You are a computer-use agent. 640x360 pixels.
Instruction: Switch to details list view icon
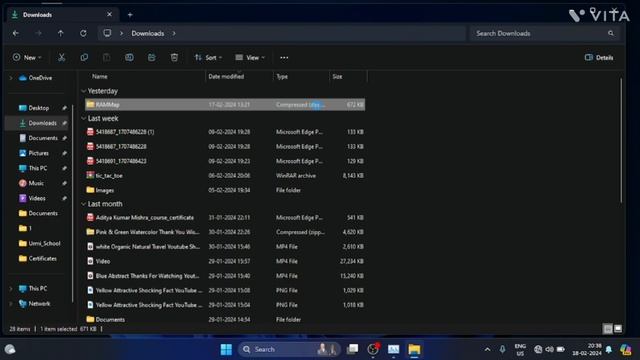point(607,329)
